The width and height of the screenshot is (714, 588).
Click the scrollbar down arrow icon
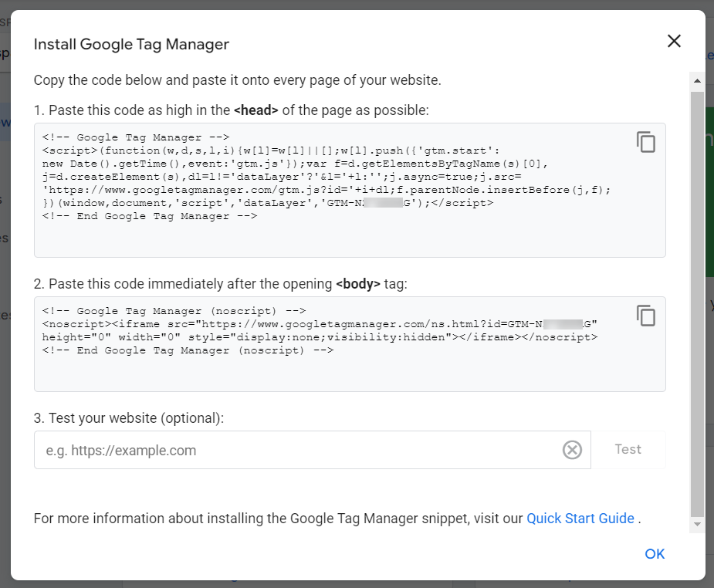[x=697, y=524]
